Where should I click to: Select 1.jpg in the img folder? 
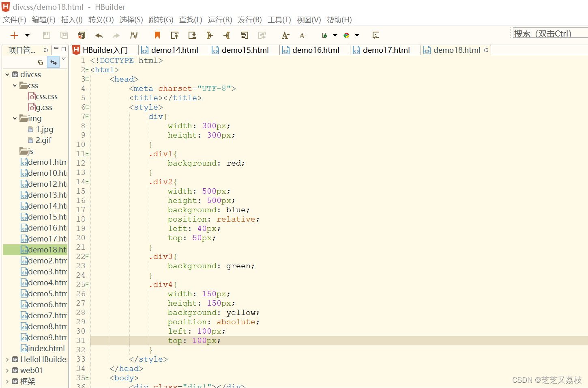coord(41,129)
